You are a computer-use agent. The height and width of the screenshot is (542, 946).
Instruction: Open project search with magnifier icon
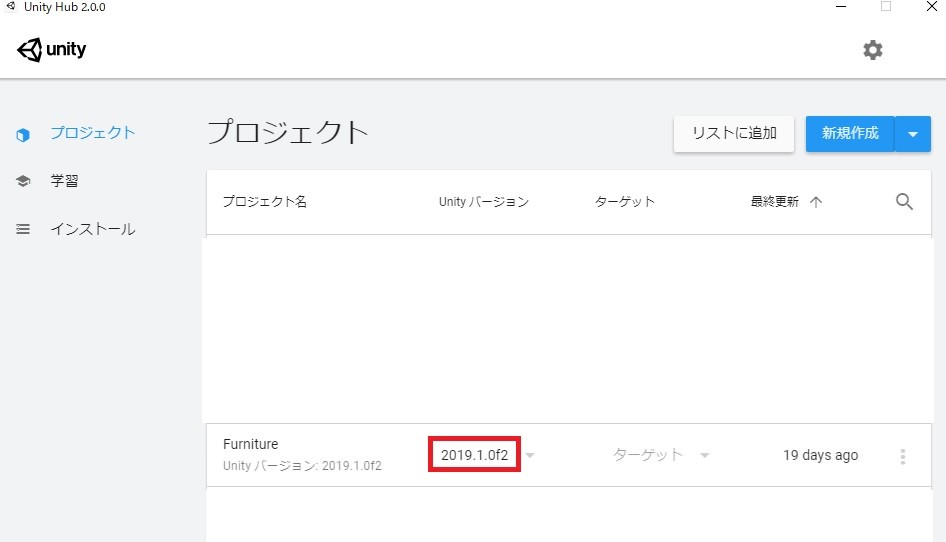[x=904, y=202]
